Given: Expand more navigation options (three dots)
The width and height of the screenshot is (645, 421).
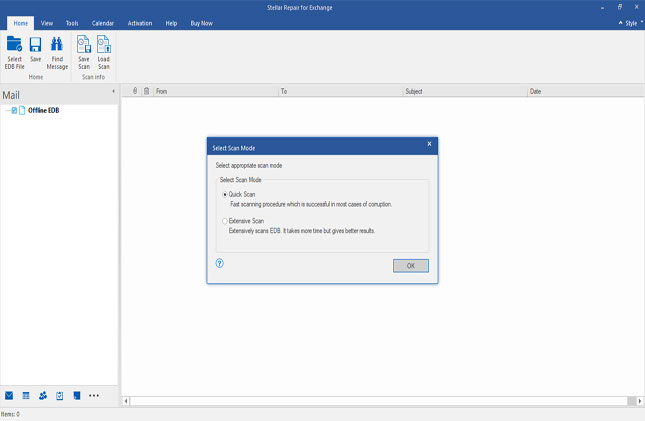Looking at the screenshot, I should pos(94,395).
